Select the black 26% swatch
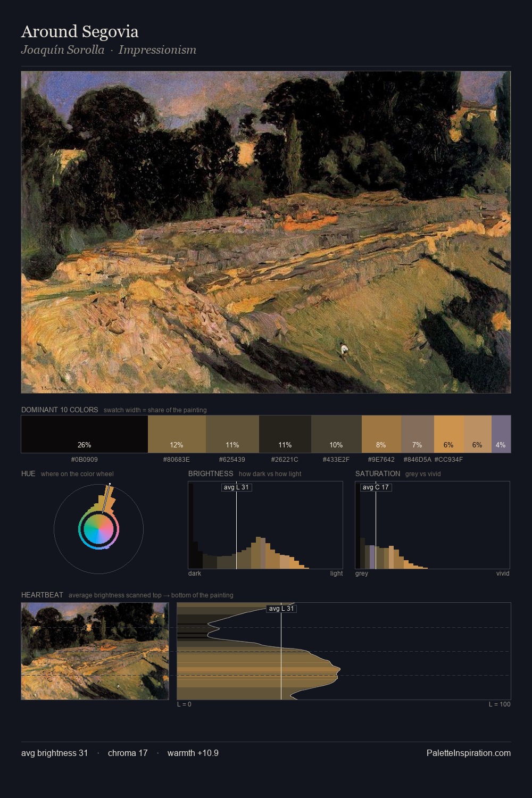532x798 pixels. [85, 434]
